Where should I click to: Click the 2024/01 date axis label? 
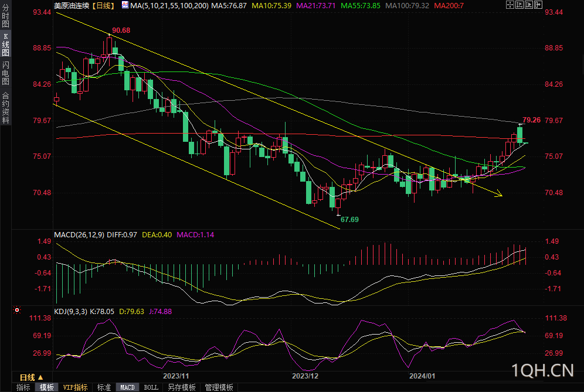pyautogui.click(x=422, y=376)
